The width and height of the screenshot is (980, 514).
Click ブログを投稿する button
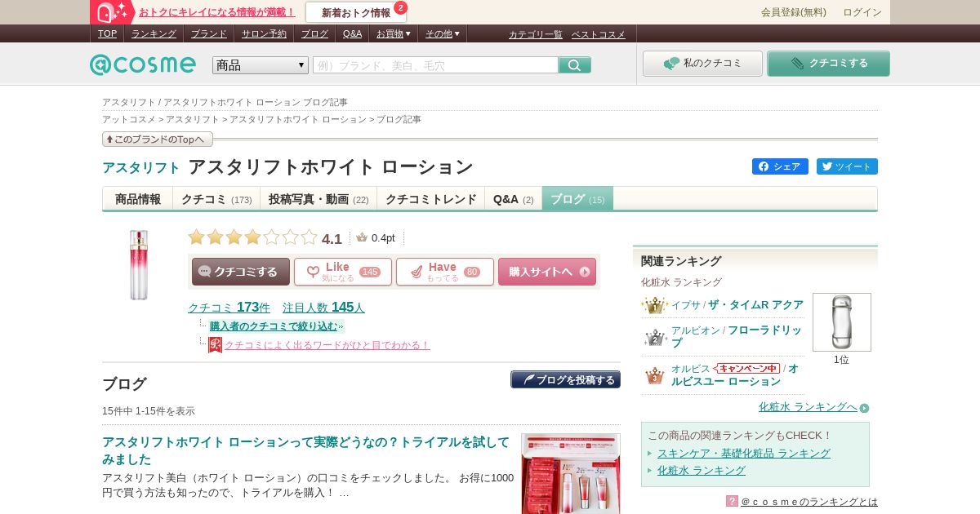(x=565, y=379)
